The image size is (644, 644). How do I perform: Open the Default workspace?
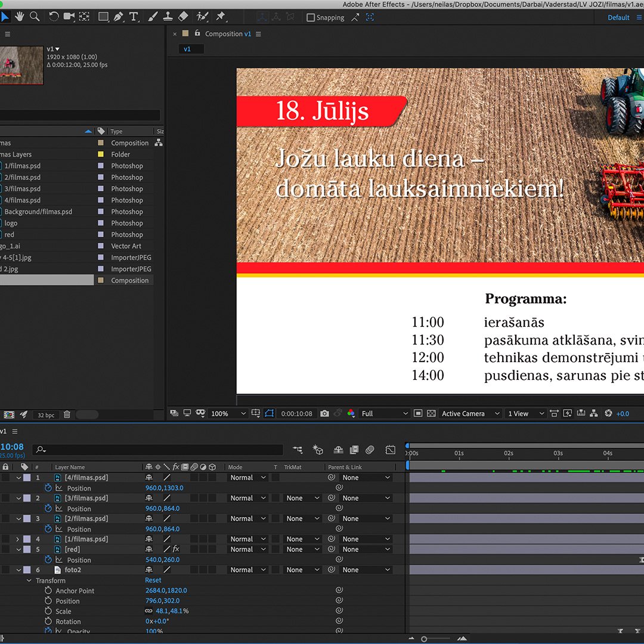(x=618, y=17)
